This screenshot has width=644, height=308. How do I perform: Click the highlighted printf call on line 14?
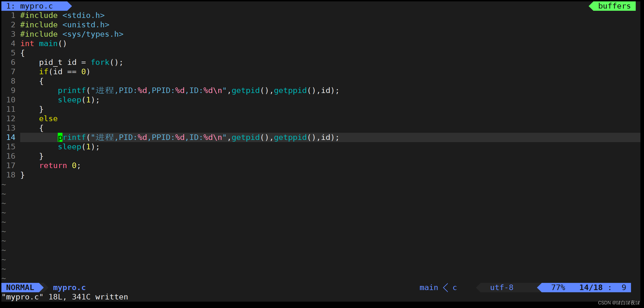(x=198, y=137)
